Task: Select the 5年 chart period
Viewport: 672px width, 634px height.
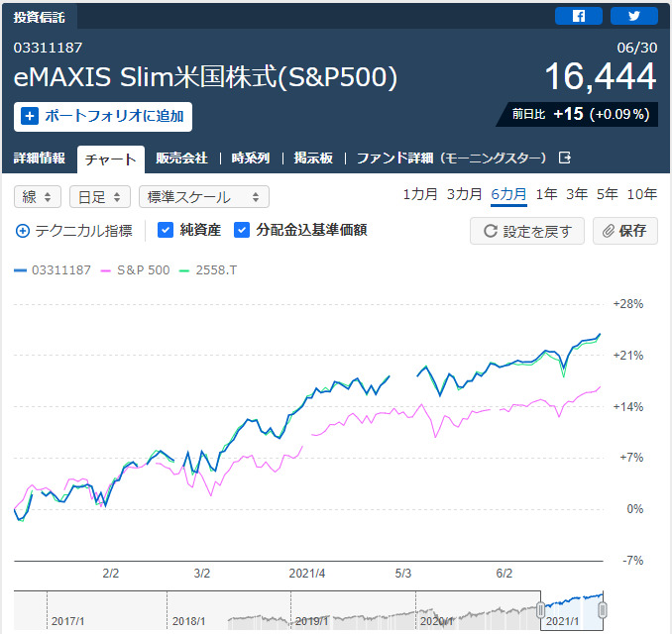Action: point(608,194)
